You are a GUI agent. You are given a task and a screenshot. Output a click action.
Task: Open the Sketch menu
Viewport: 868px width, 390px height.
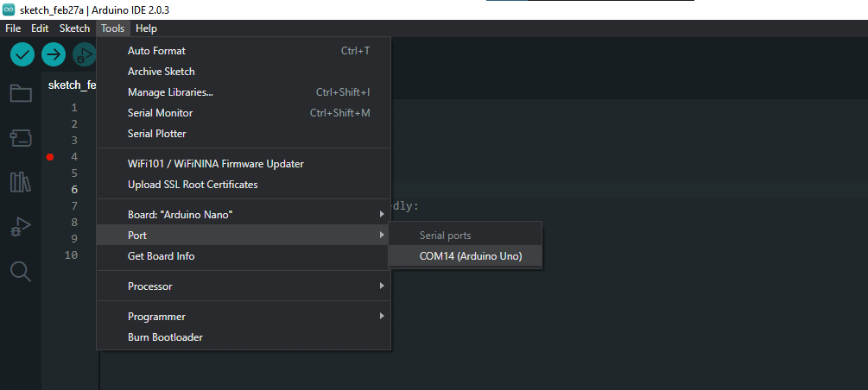75,28
